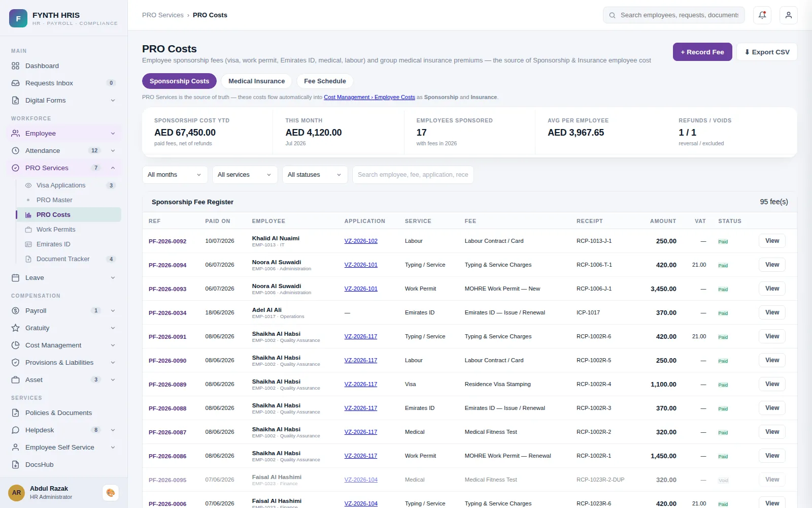Viewport: 812px width, 508px height.
Task: Click the Payroll coin icon
Action: coord(16,311)
